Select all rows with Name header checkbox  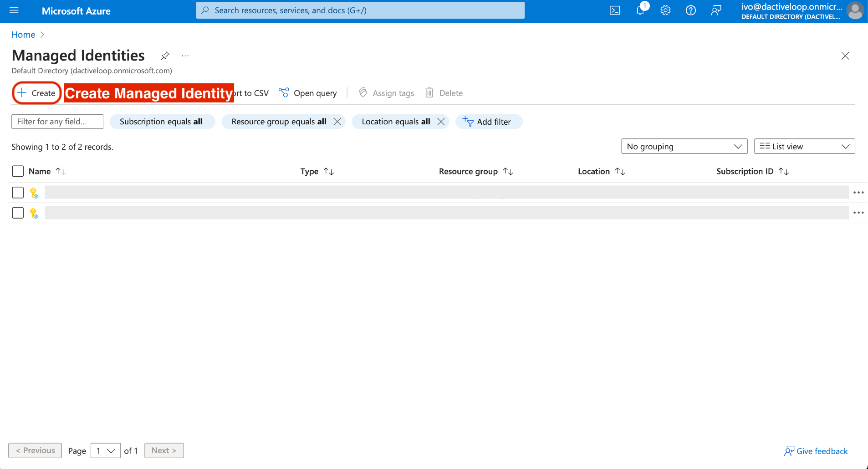pyautogui.click(x=18, y=171)
